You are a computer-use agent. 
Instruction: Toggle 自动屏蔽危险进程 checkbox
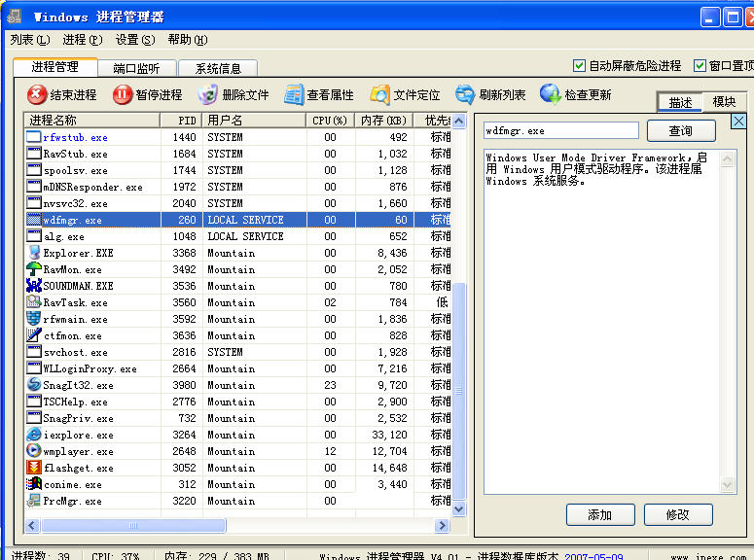[x=579, y=66]
